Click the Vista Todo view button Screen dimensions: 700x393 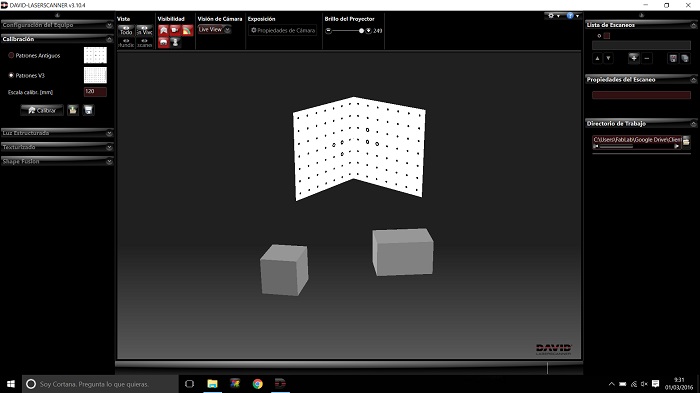click(x=126, y=30)
